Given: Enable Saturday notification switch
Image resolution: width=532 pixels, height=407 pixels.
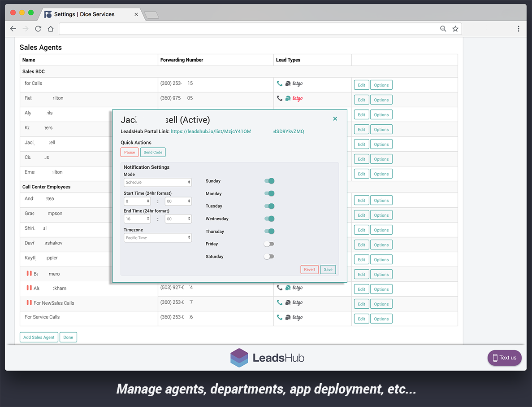Looking at the screenshot, I should point(269,257).
